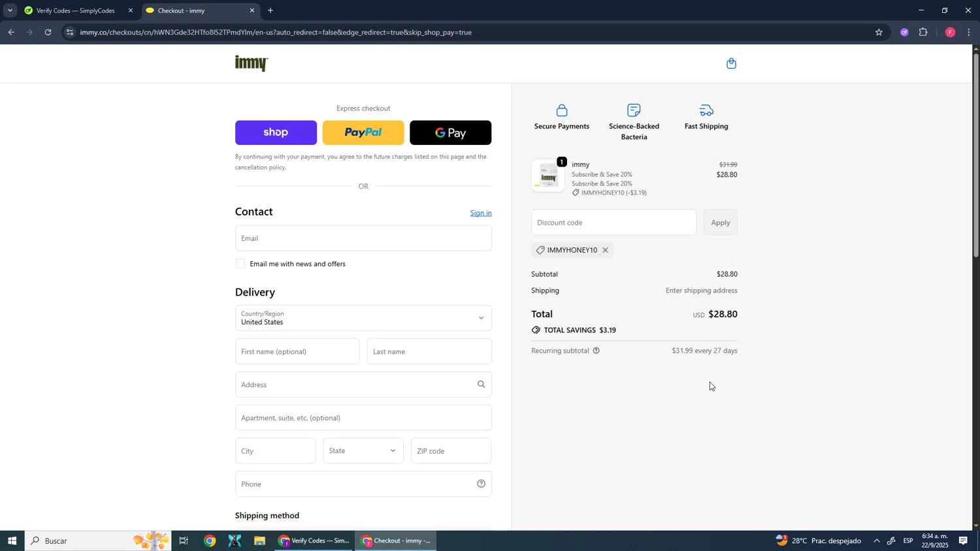The width and height of the screenshot is (980, 551).
Task: Pay with PayPal express button
Action: (363, 133)
